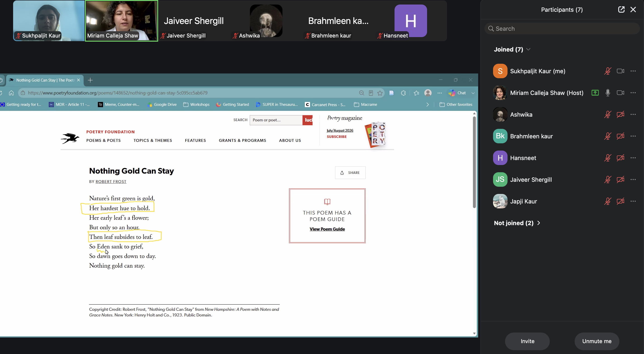Click Miriam Calleja Shaw's screen share icon
The image size is (644, 354).
coord(595,93)
